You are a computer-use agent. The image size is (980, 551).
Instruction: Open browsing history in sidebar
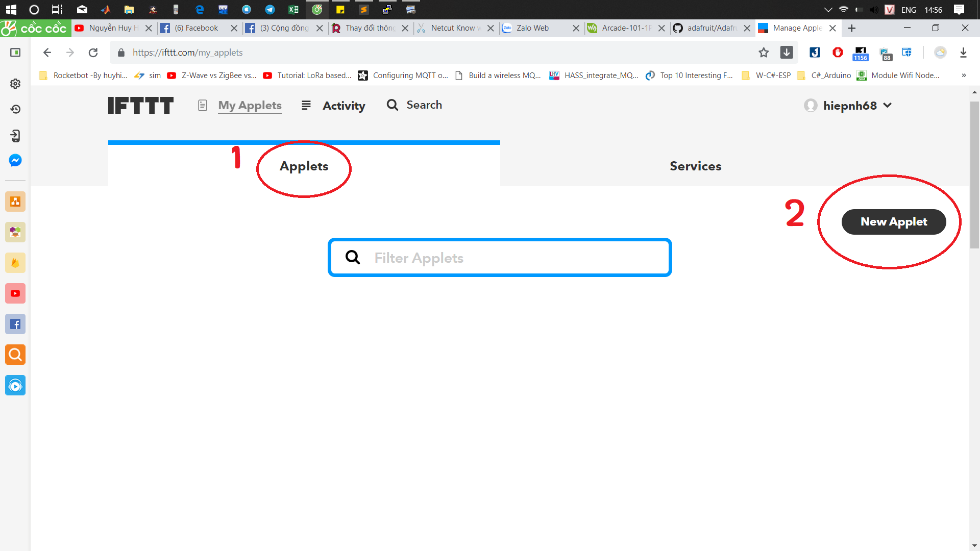pos(15,109)
